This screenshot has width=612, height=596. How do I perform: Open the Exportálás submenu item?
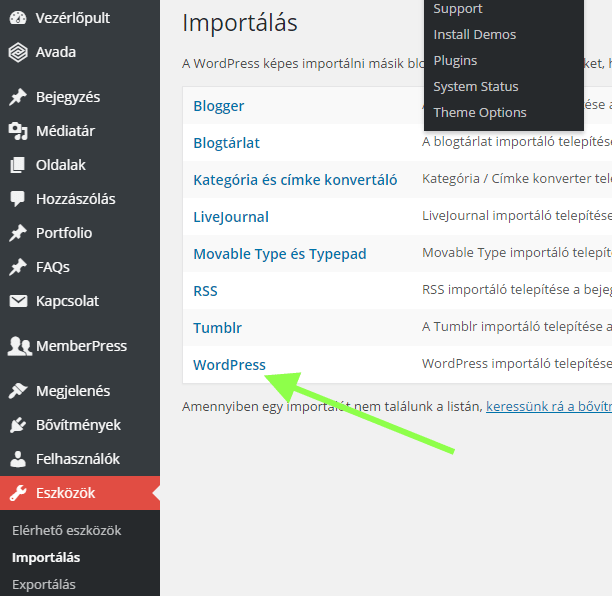(x=43, y=584)
